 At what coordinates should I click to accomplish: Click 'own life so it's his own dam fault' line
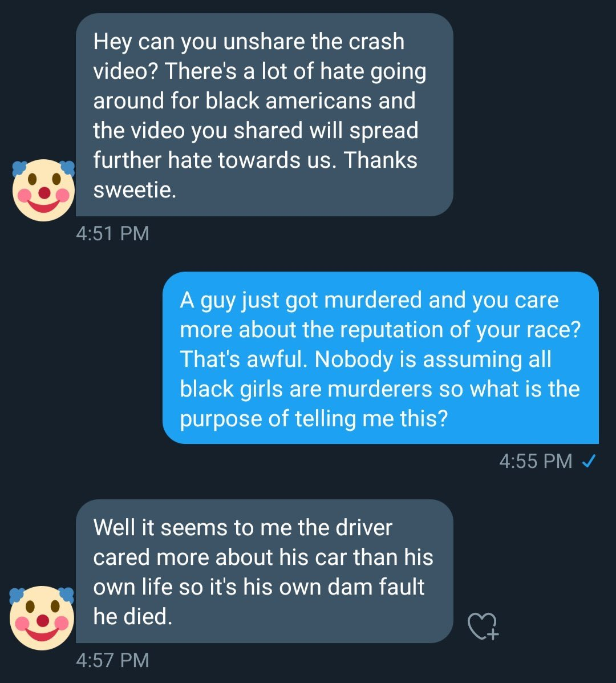point(258,587)
